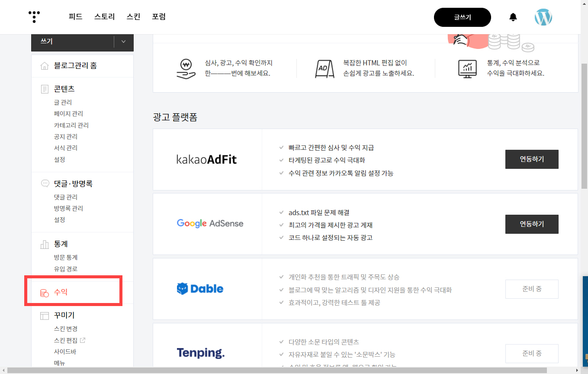Click text 다양한 소문 타입의 콘텐츠
588x374 pixels.
point(324,342)
